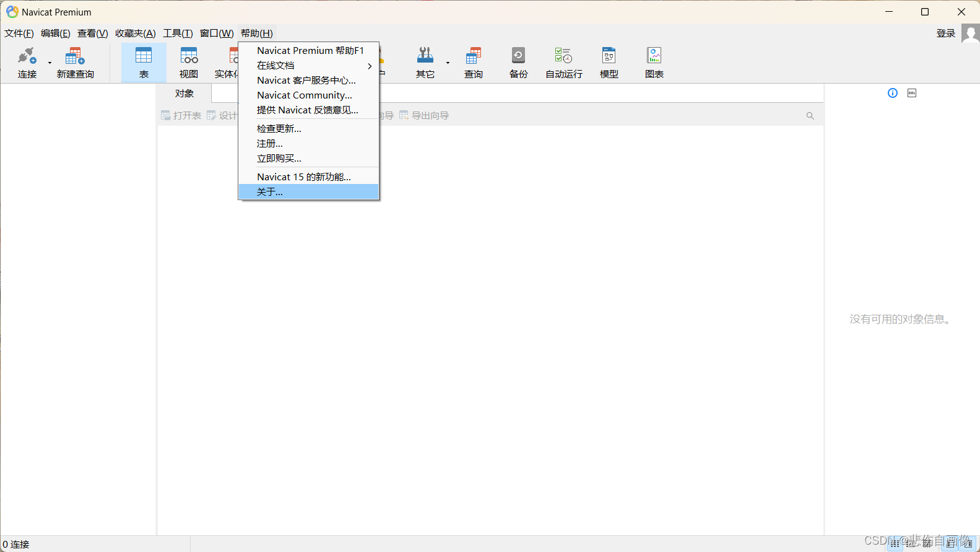Minimize the Navicat Premium window
The height and width of the screenshot is (552, 980).
tap(889, 12)
